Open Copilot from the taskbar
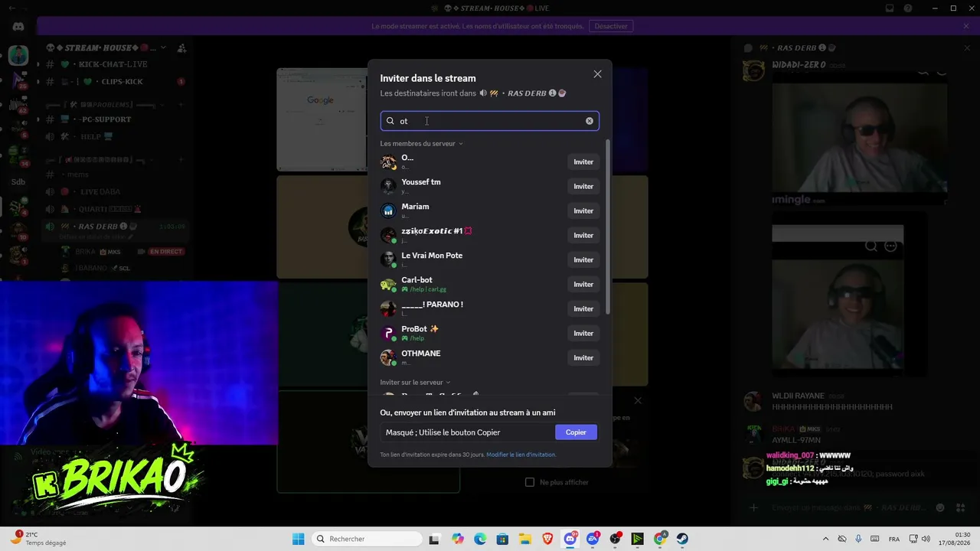Screen dimensions: 980x551 coord(458,539)
